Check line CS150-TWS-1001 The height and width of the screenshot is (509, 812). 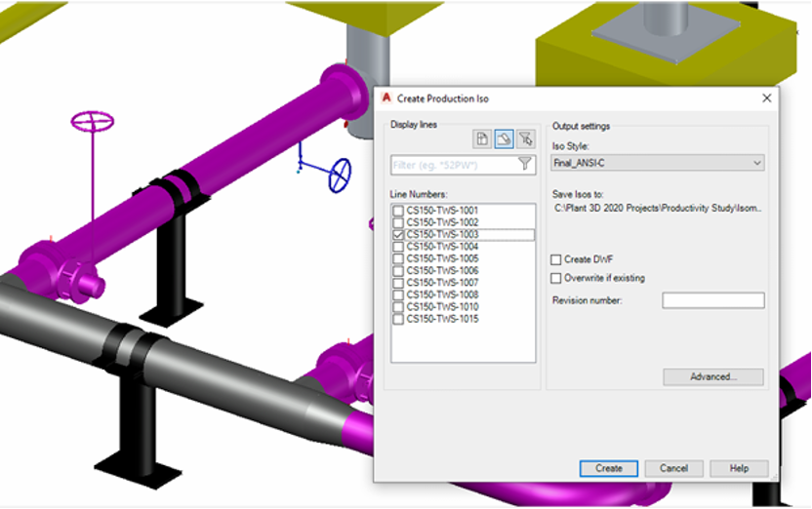(398, 211)
